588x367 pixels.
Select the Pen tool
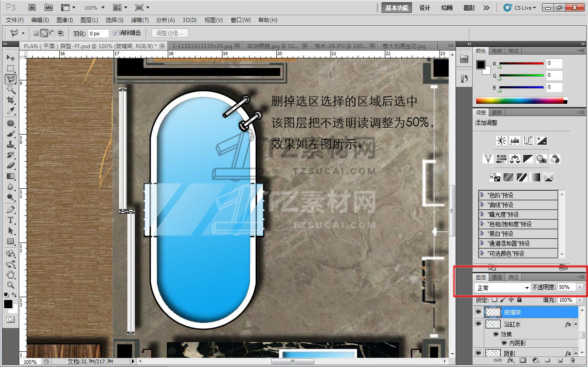11,209
